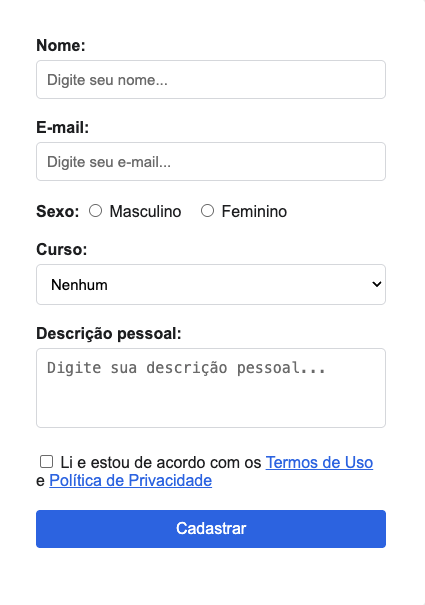Click the 'E-mail:' field label
The image size is (425, 605).
click(x=63, y=127)
